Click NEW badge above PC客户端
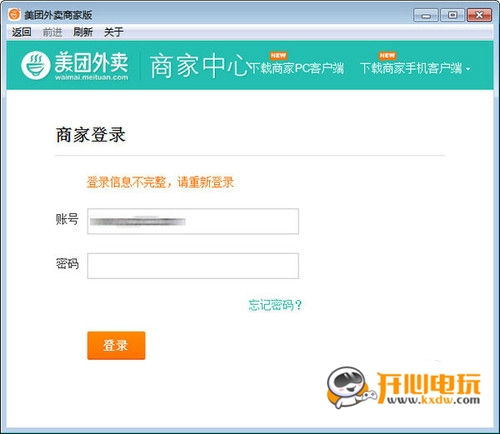Image resolution: width=500 pixels, height=434 pixels. click(x=278, y=56)
